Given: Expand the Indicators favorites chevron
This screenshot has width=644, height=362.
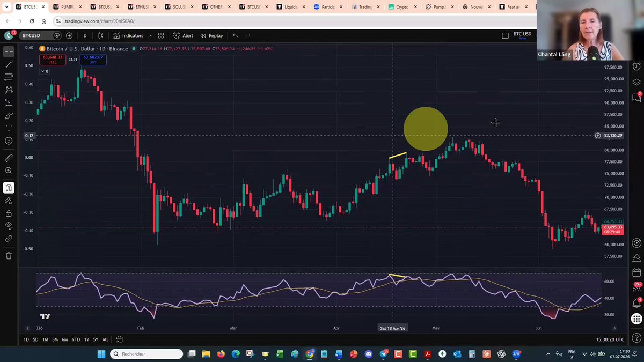Looking at the screenshot, I should pyautogui.click(x=149, y=36).
